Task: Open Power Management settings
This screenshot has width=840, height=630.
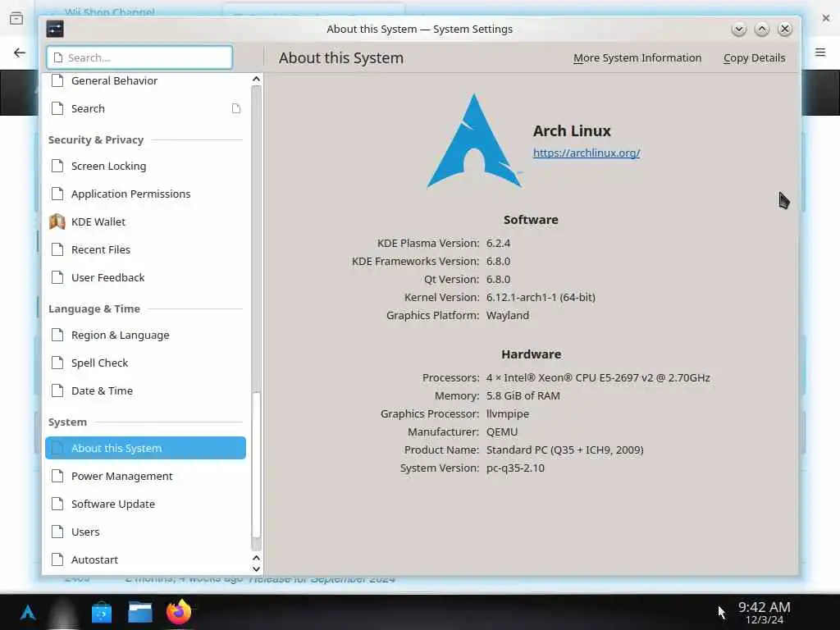Action: pos(145,477)
